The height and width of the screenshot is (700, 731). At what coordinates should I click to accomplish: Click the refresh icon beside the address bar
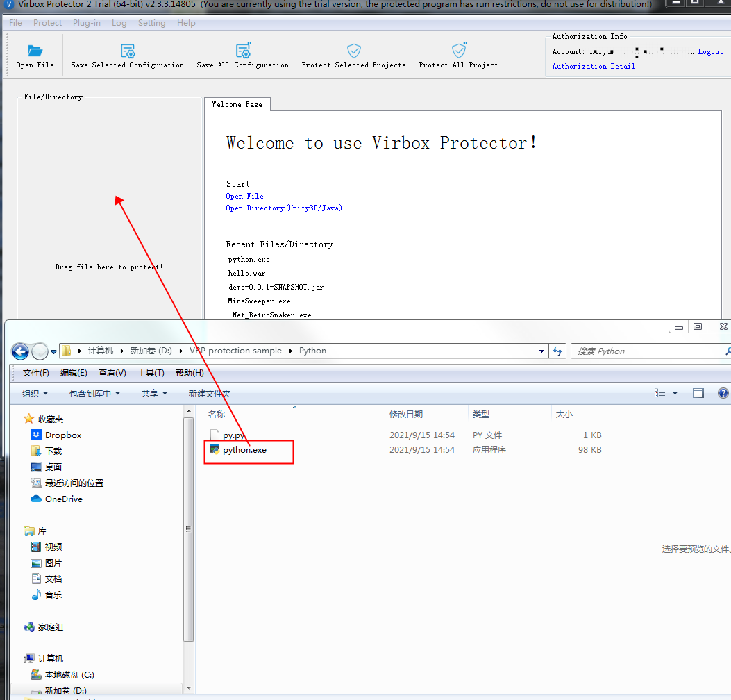(557, 351)
